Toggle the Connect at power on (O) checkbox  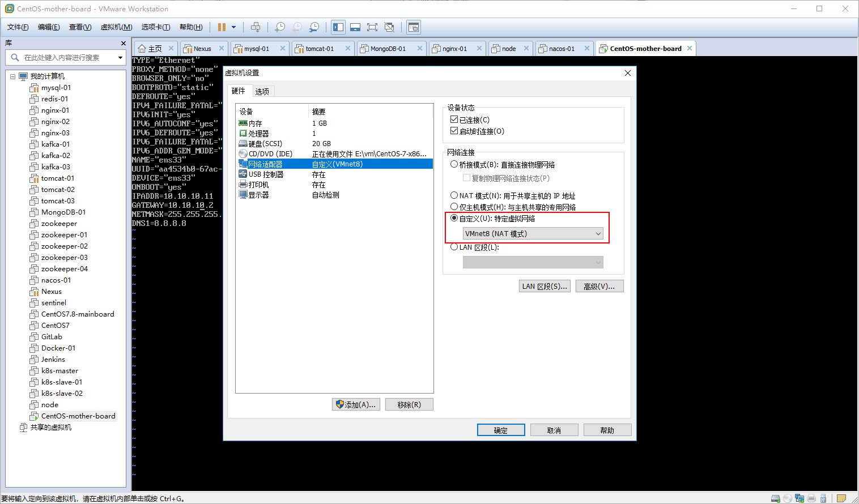pyautogui.click(x=454, y=131)
